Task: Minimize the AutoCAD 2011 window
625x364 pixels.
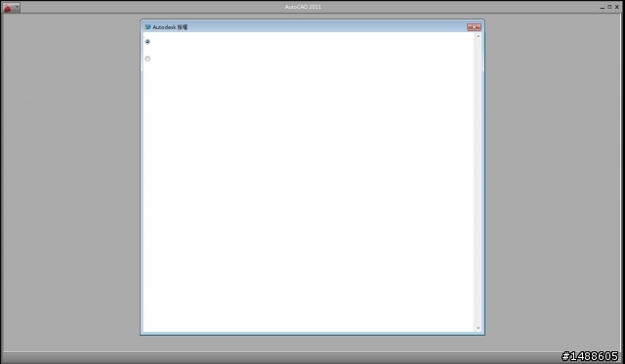Action: coord(602,7)
